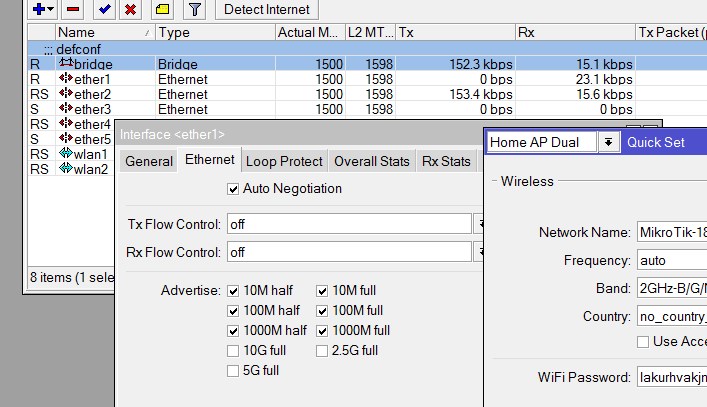This screenshot has height=407, width=707.
Task: Click the red X Disable button
Action: pos(131,9)
